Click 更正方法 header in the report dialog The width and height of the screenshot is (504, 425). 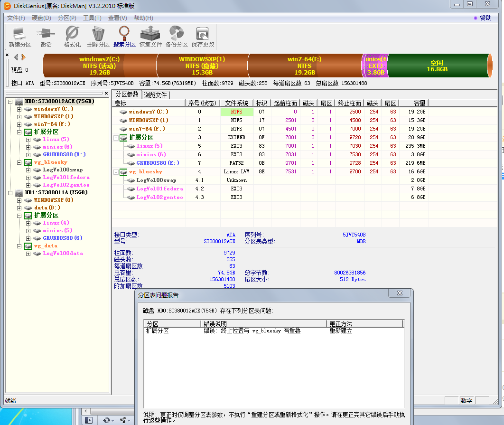pyautogui.click(x=365, y=324)
